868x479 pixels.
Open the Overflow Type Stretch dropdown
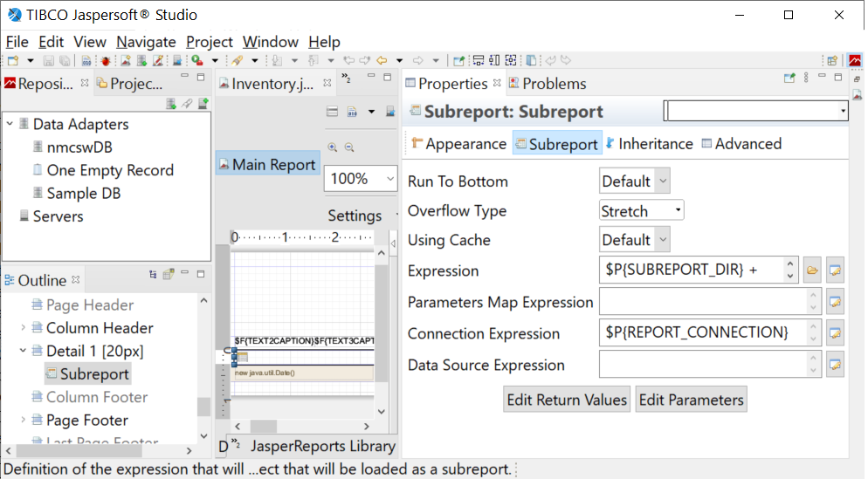642,211
